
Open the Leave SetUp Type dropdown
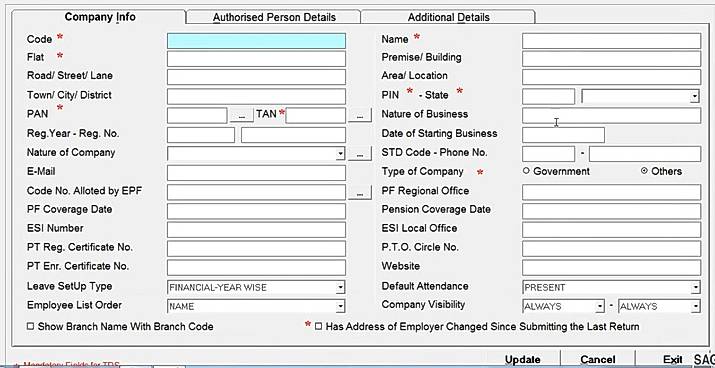click(x=340, y=287)
